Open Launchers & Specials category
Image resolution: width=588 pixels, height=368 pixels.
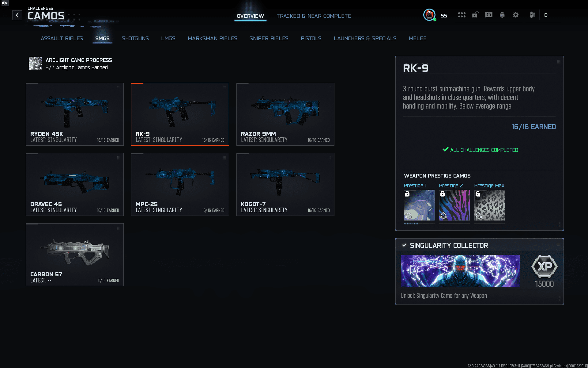[x=365, y=38]
